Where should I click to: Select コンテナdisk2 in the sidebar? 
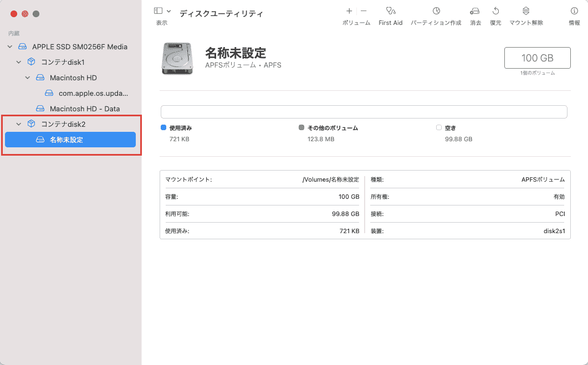[63, 124]
